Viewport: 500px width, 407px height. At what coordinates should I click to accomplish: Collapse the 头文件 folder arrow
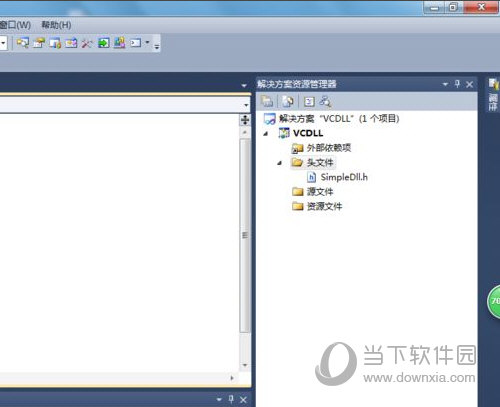coord(280,163)
